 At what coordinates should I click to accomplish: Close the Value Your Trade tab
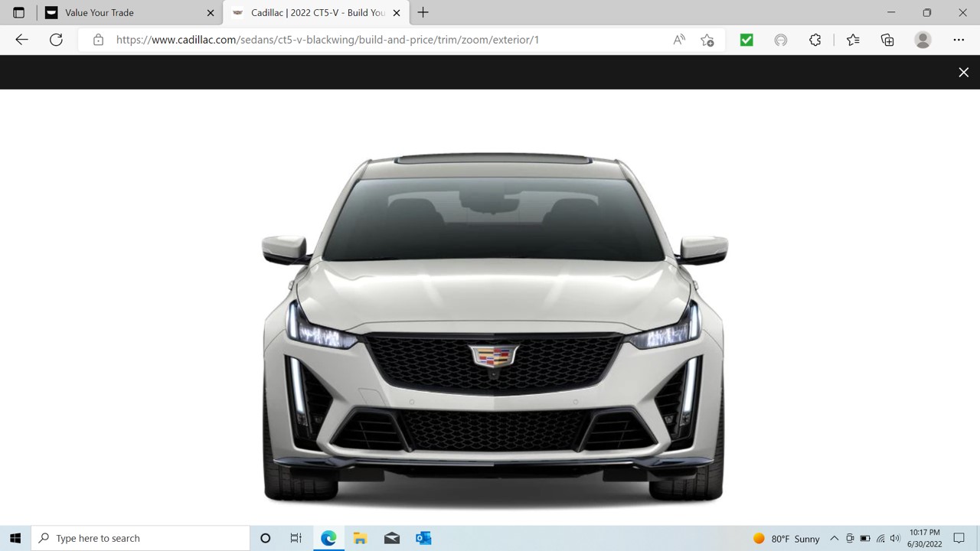click(x=211, y=13)
